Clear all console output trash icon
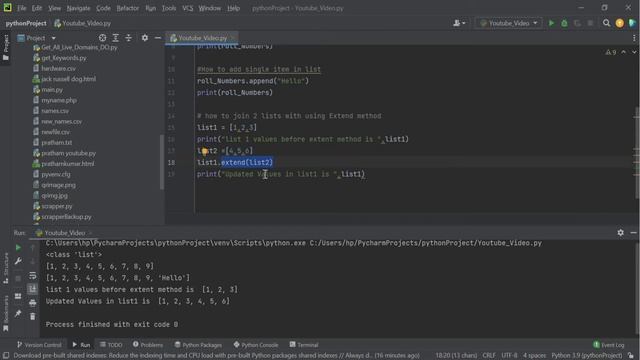The width and height of the screenshot is (640, 360). tap(33, 316)
